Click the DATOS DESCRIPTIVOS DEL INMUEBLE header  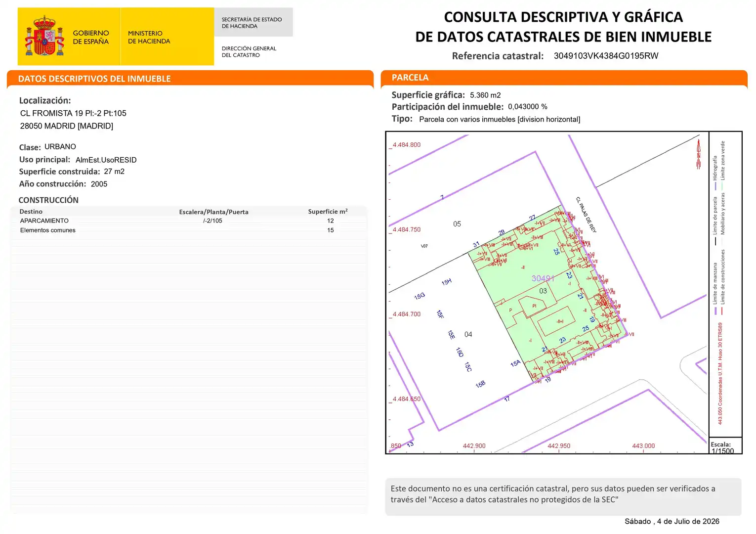[x=94, y=79]
